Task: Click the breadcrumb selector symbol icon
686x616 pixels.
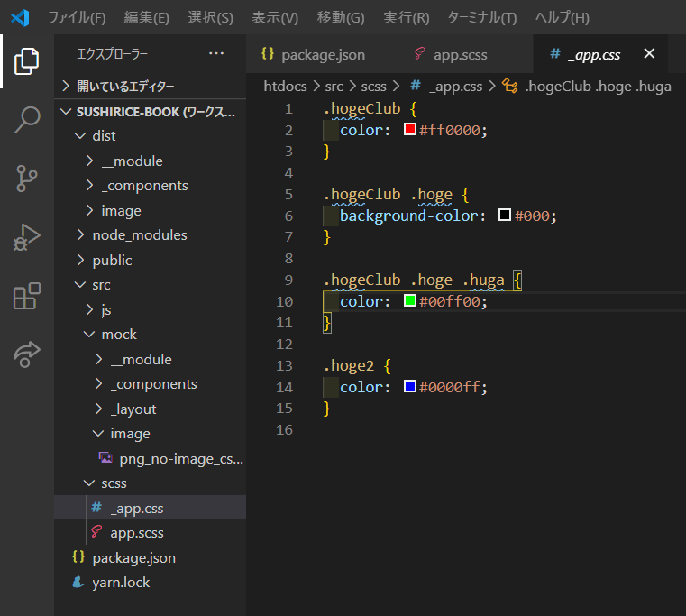Action: [510, 86]
